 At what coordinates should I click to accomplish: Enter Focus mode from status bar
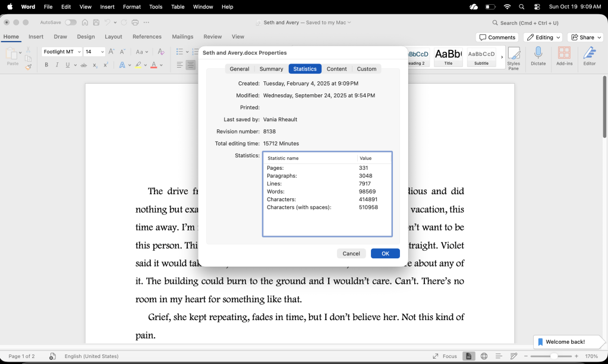click(448, 356)
